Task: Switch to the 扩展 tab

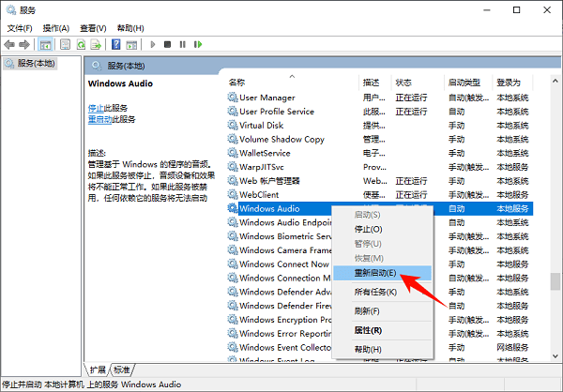Action: click(98, 369)
